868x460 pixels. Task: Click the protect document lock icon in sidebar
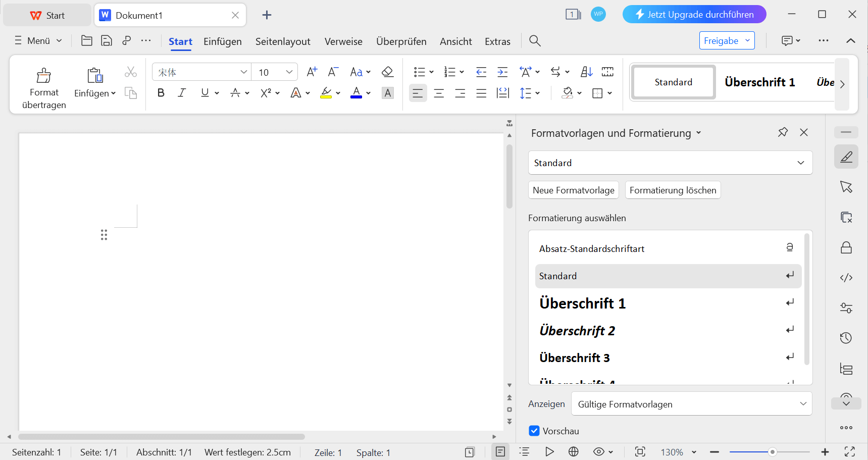click(846, 247)
